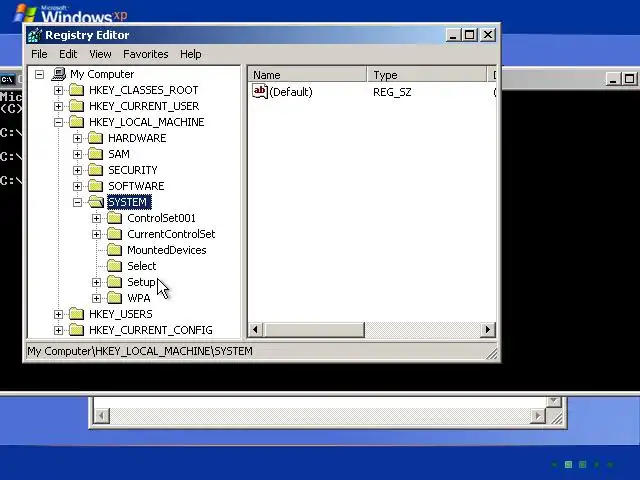The image size is (640, 480).
Task: Expand the SOFTWARE key
Action: 78,186
